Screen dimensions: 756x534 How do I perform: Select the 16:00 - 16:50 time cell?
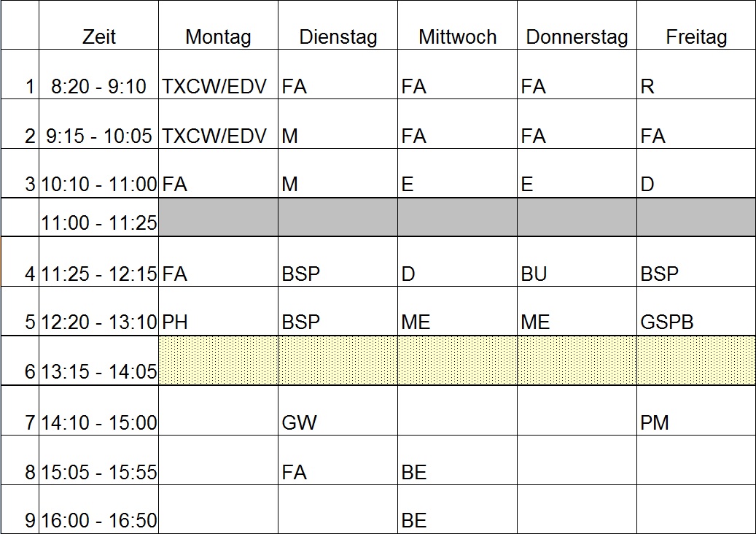coord(99,509)
